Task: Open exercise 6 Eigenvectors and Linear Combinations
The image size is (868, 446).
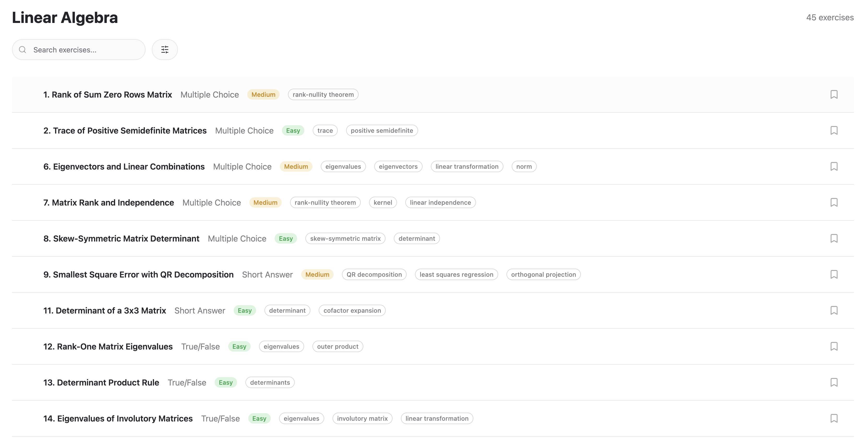Action: click(124, 167)
